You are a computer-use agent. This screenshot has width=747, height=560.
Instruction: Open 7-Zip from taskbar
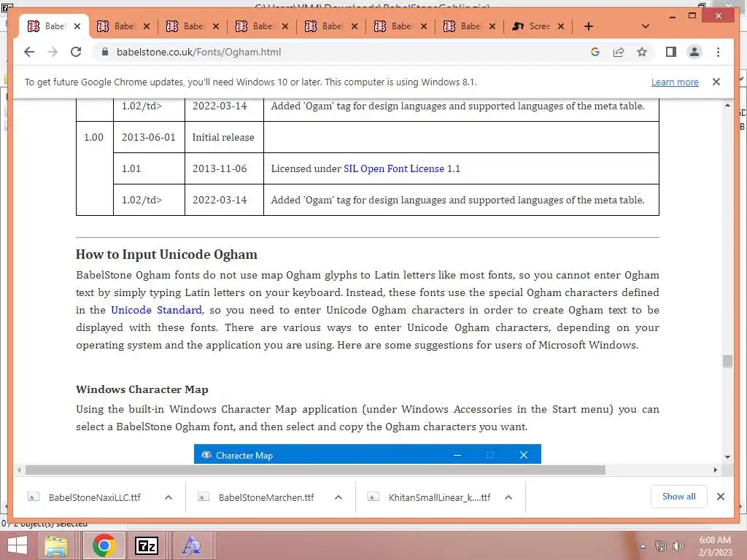(x=147, y=545)
